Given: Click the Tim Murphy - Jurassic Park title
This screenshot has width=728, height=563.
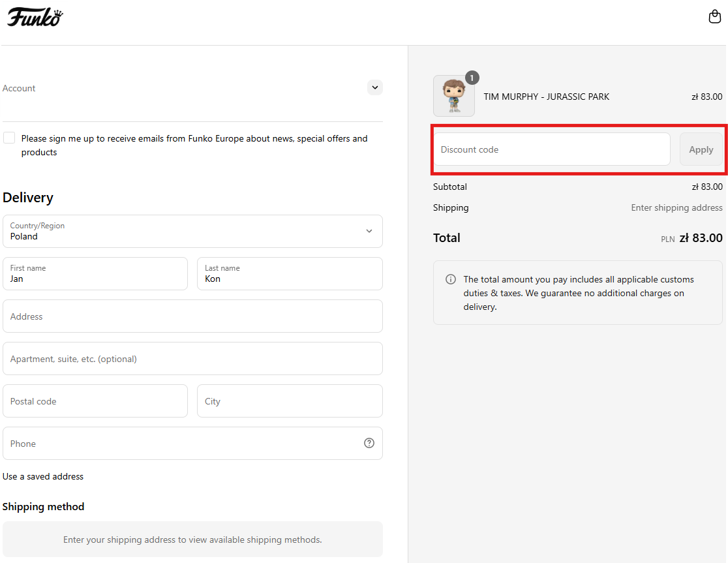Looking at the screenshot, I should 546,97.
